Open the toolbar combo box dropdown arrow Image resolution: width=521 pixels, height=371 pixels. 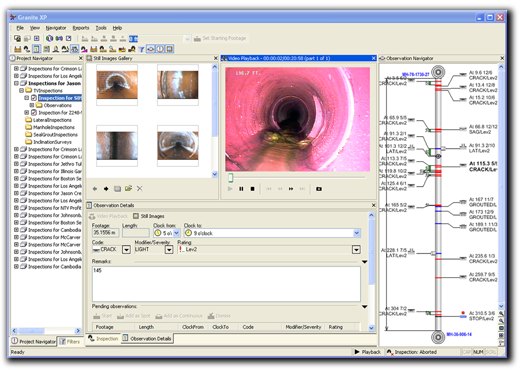pos(187,39)
